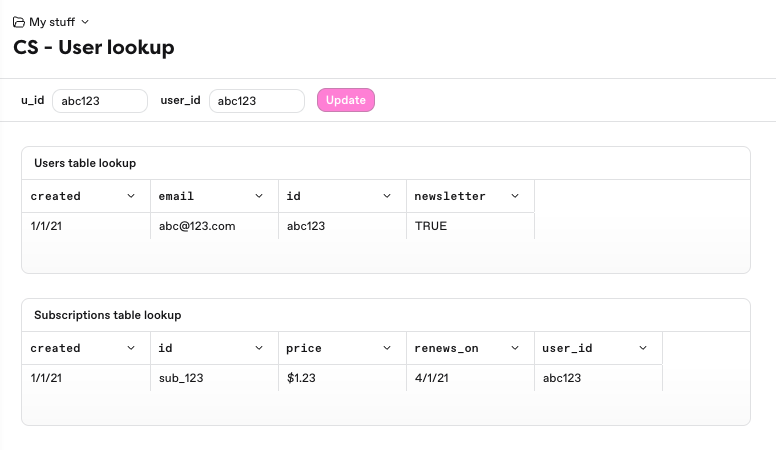Select 1/1/21 created cell in Subscriptions table

click(x=86, y=378)
